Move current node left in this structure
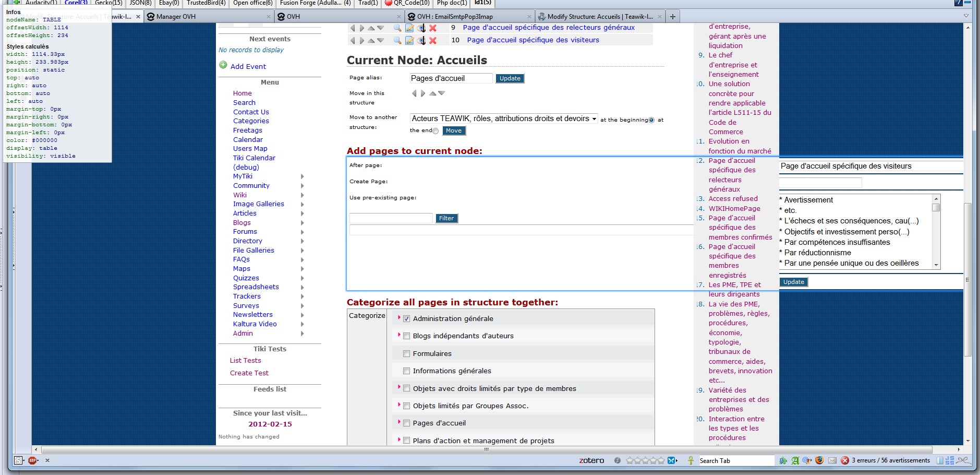Screen dimensions: 980x475 415,93
